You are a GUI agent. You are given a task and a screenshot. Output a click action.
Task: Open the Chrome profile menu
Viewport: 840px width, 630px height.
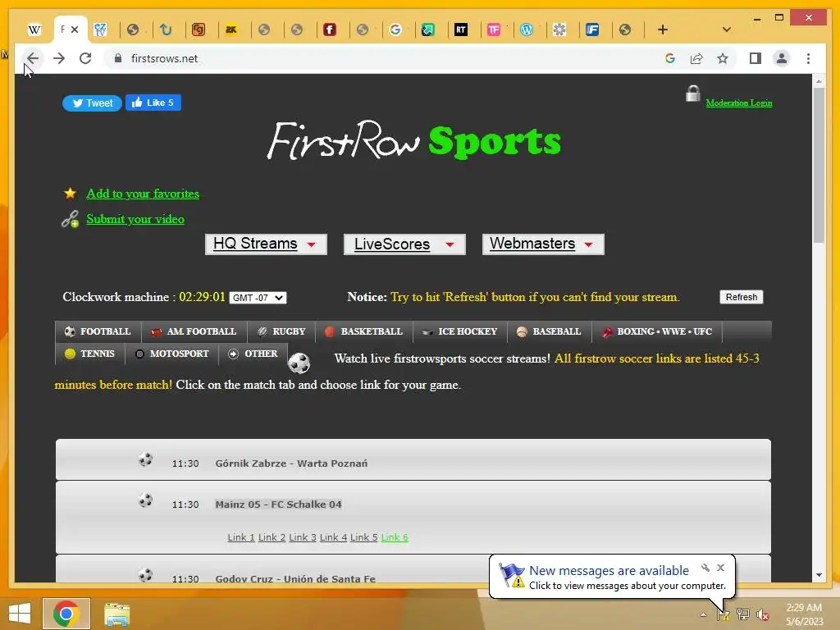(782, 58)
